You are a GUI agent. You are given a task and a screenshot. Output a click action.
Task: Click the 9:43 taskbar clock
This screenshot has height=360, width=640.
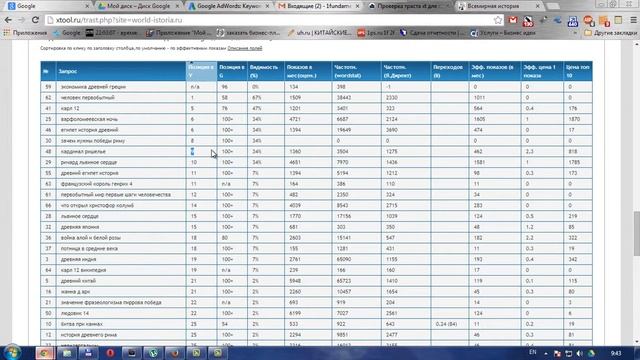[x=616, y=353]
